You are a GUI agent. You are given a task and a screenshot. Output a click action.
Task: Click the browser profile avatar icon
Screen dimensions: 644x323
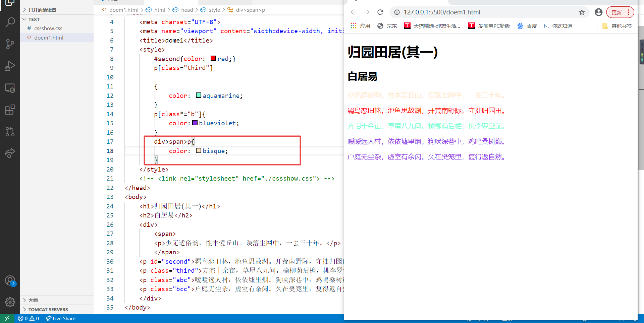coord(598,12)
